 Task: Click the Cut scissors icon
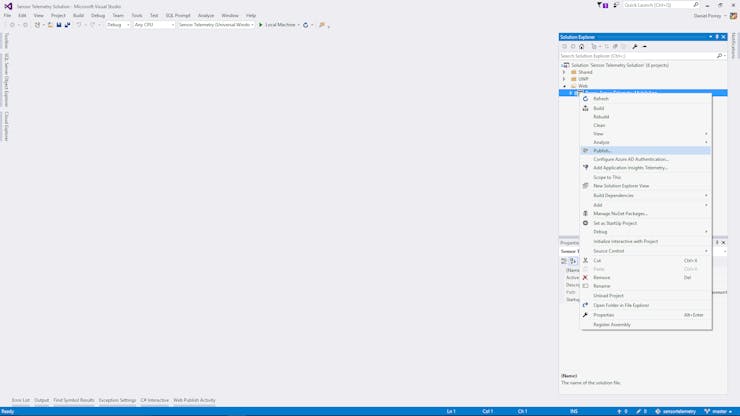(x=585, y=260)
